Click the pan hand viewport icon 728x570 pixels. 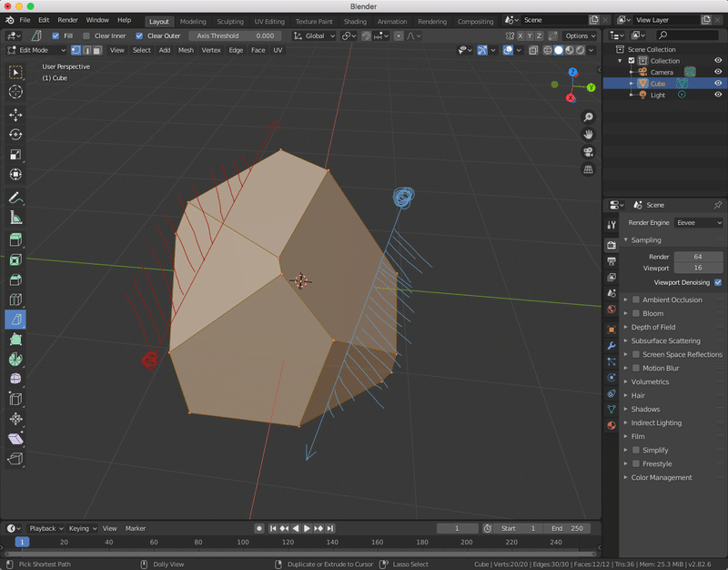[x=589, y=135]
